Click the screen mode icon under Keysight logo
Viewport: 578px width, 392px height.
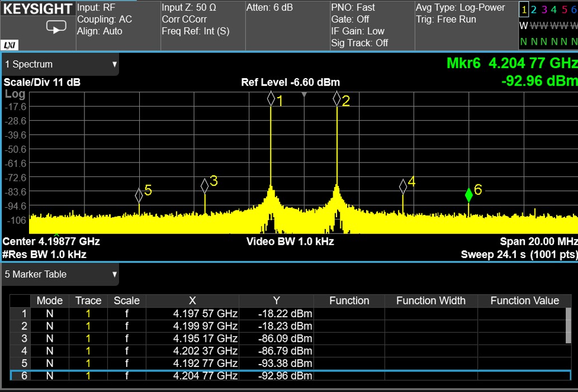(x=56, y=26)
